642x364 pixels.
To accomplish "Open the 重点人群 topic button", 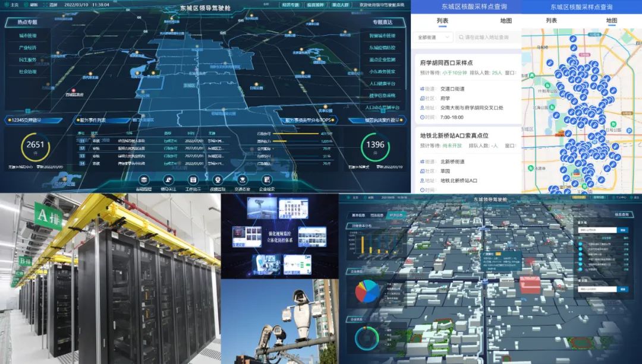I will click(340, 5).
